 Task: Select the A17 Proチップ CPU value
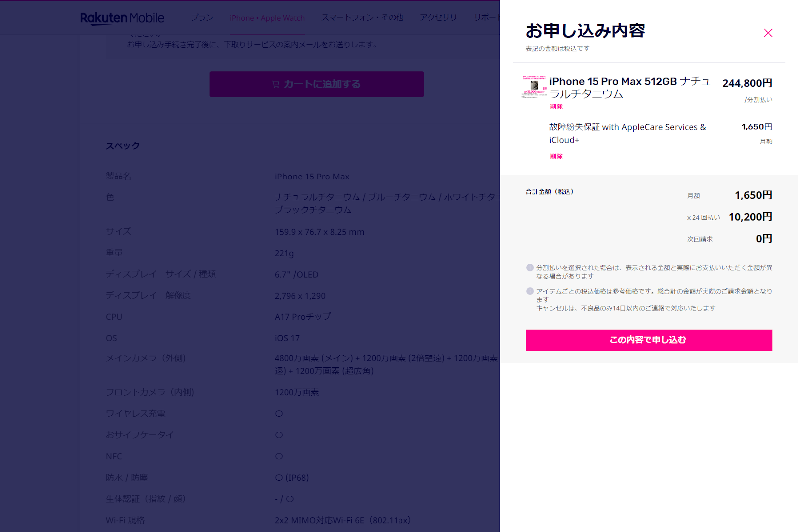(x=303, y=317)
